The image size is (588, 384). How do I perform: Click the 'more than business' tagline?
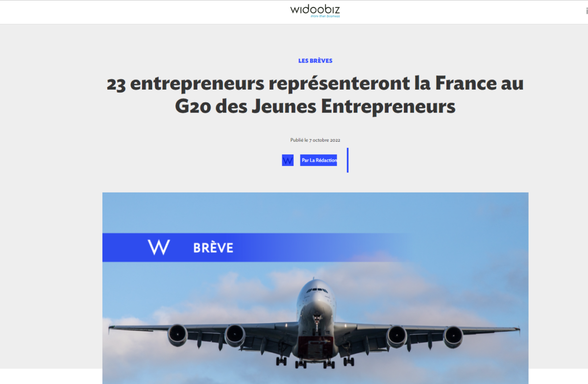click(325, 16)
